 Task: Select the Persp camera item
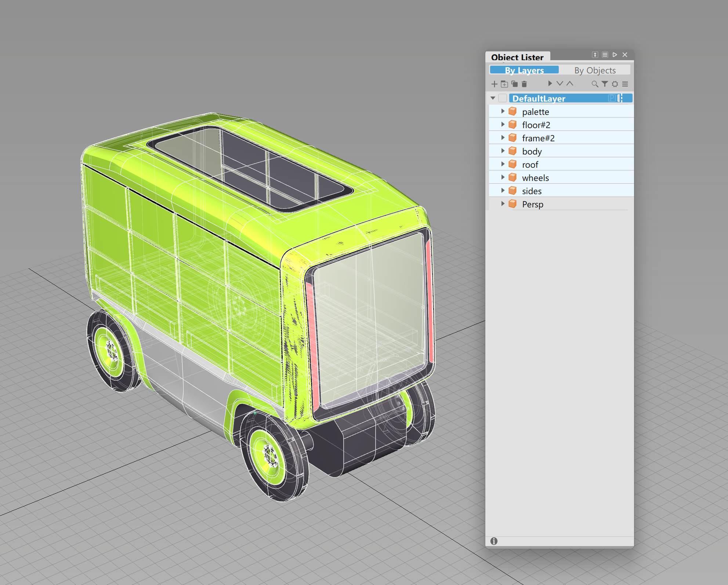click(x=532, y=204)
